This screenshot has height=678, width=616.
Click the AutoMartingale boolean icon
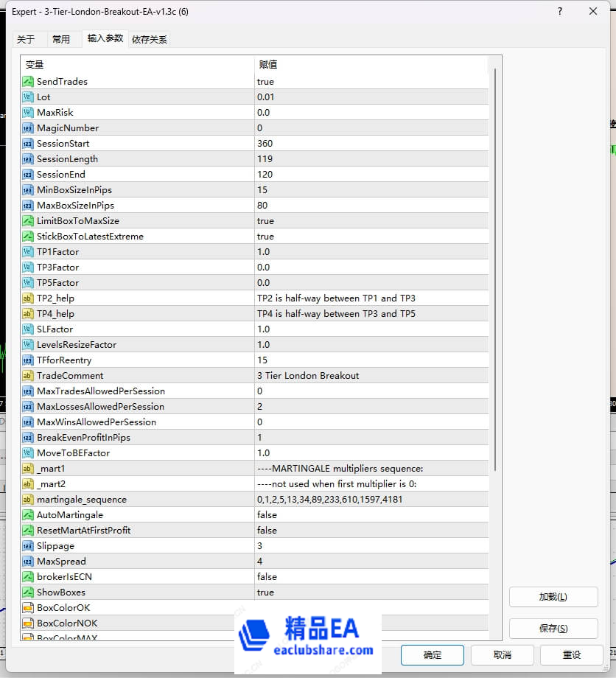point(27,515)
